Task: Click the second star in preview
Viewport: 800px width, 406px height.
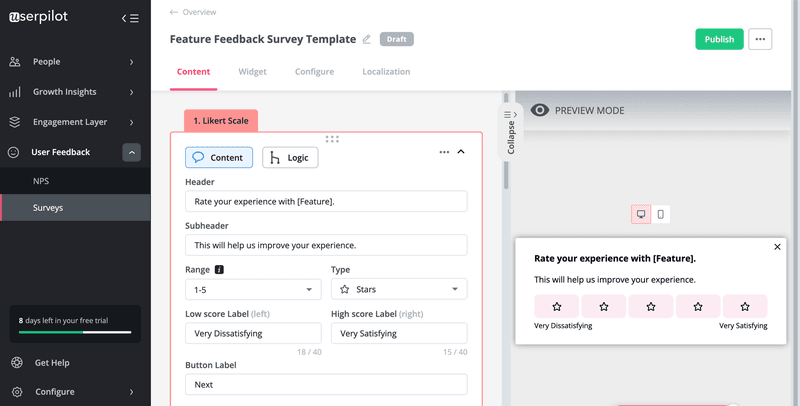Action: [604, 307]
